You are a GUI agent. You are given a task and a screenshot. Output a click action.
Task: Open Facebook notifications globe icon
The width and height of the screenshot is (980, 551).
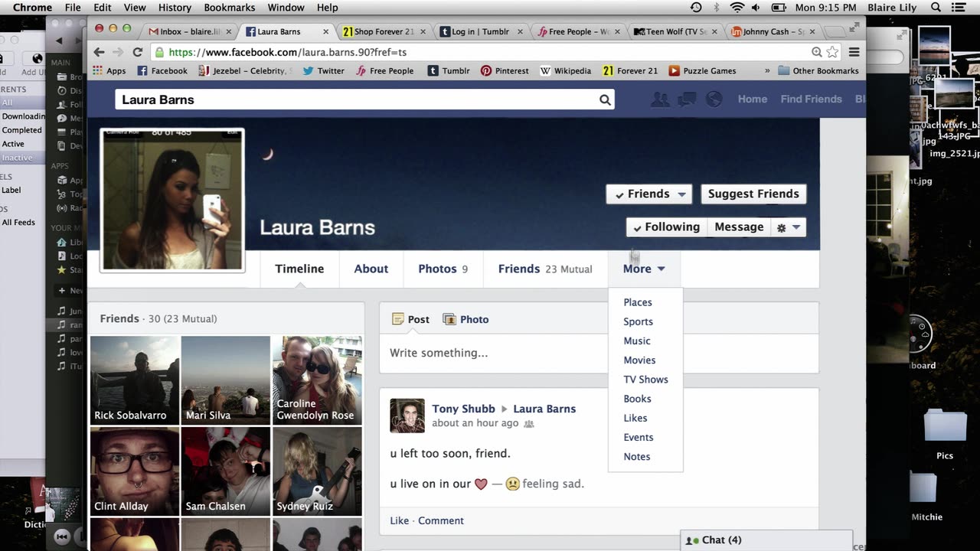coord(714,99)
